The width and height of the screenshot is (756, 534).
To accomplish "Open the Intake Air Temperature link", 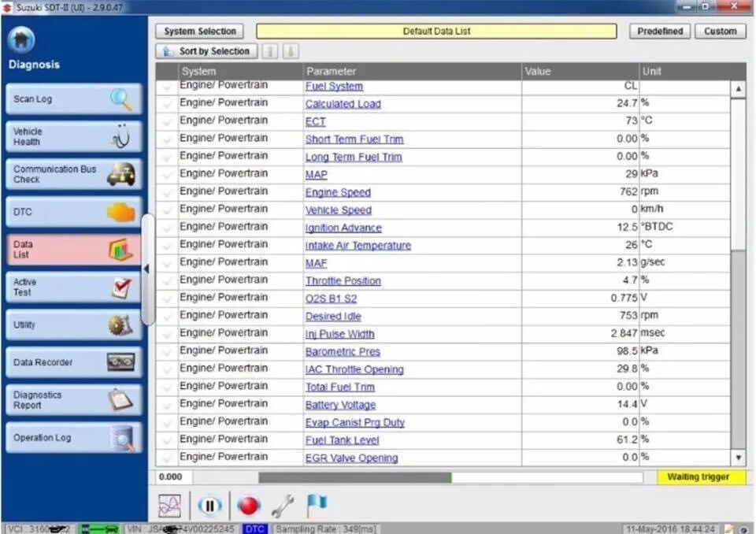I will coord(358,246).
